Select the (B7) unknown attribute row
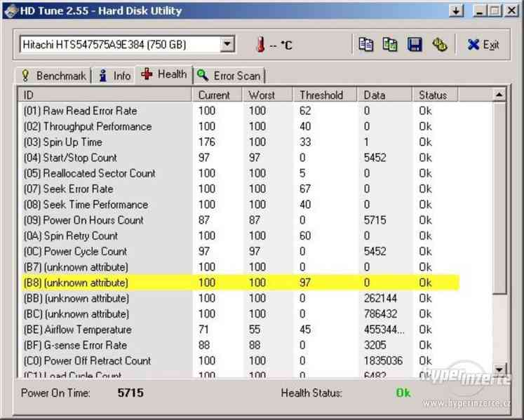The width and height of the screenshot is (524, 420). [239, 267]
